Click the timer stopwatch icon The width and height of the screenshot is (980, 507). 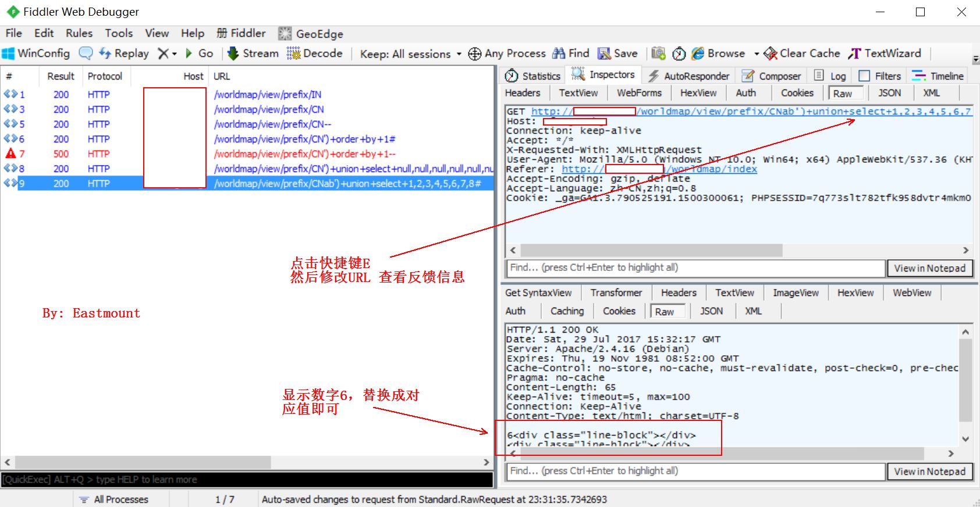tap(679, 53)
